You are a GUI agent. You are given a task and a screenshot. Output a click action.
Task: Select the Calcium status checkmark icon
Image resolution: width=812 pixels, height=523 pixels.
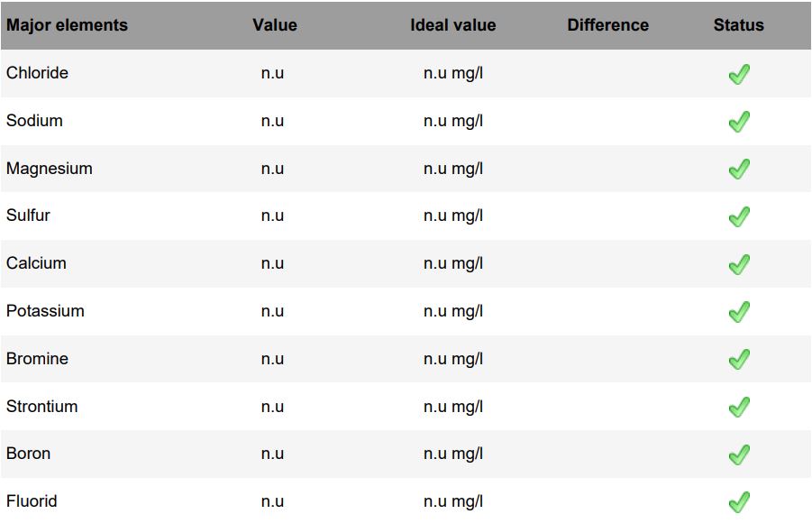pos(739,264)
